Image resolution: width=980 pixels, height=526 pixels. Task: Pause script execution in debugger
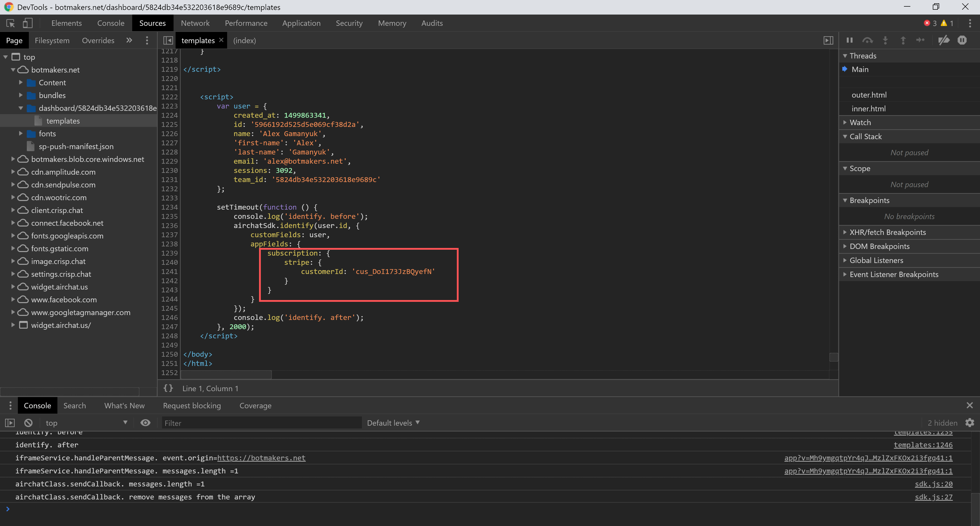pyautogui.click(x=850, y=40)
